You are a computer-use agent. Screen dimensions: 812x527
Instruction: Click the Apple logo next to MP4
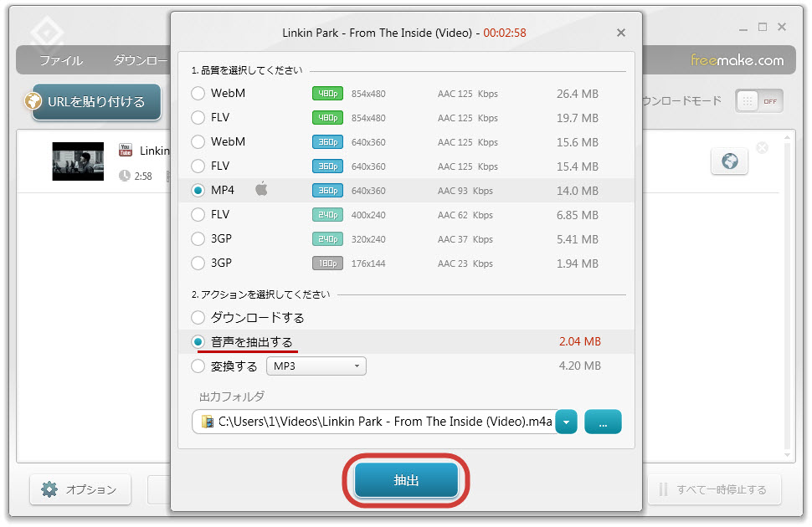coord(261,190)
